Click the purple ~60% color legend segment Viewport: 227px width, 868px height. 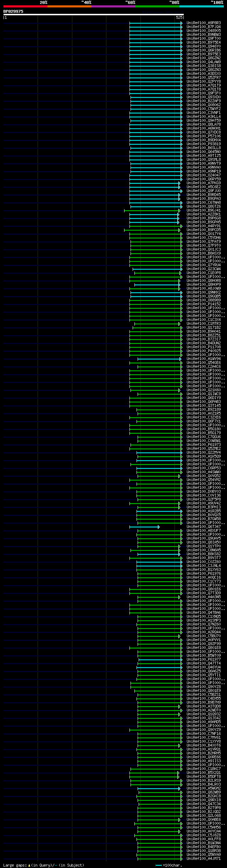click(x=113, y=6)
